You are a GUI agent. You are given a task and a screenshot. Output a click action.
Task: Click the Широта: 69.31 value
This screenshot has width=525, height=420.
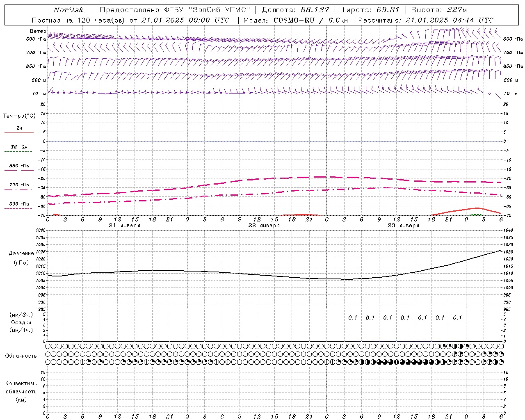click(x=370, y=10)
